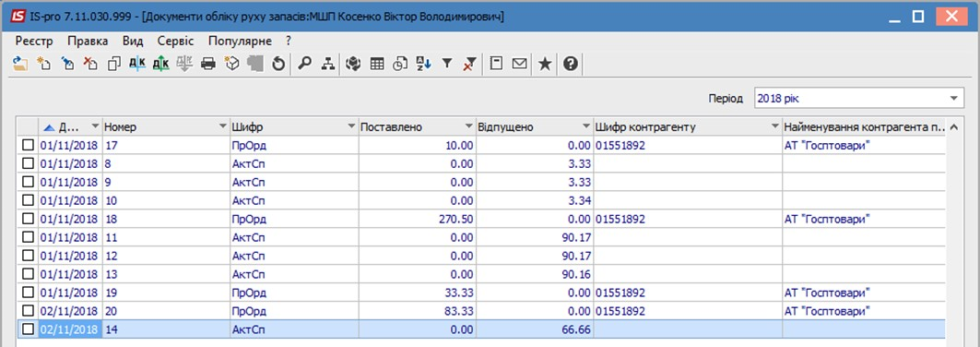Open the Правка menu
The height and width of the screenshot is (347, 980).
88,42
